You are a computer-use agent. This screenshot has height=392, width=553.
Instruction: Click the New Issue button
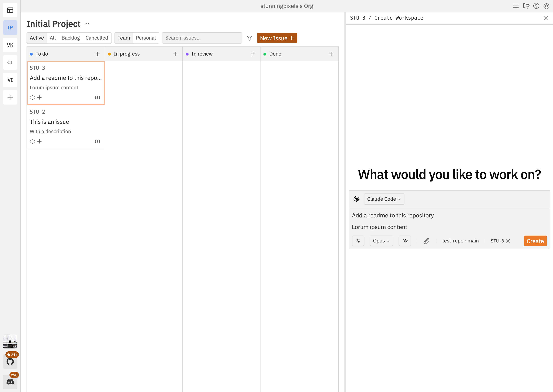tap(277, 38)
